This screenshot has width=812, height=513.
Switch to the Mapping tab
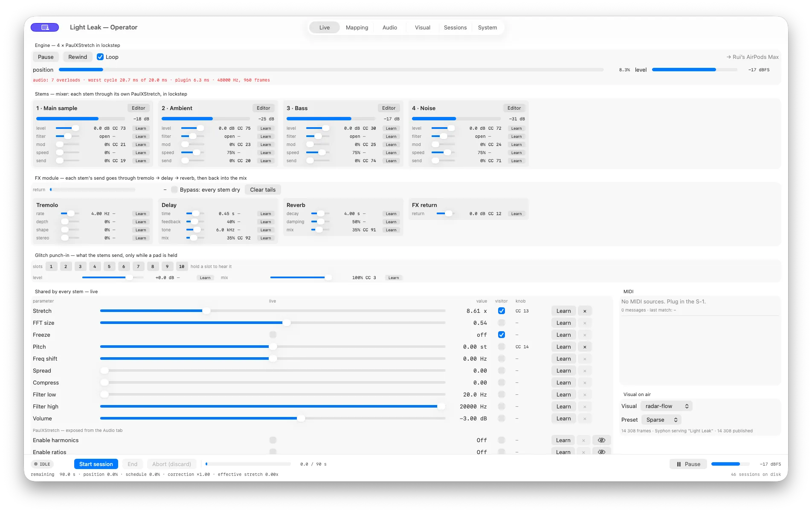[357, 28]
